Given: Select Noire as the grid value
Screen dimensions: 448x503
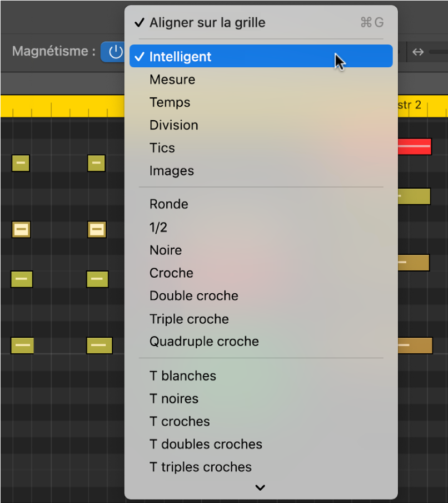Looking at the screenshot, I should (x=165, y=250).
